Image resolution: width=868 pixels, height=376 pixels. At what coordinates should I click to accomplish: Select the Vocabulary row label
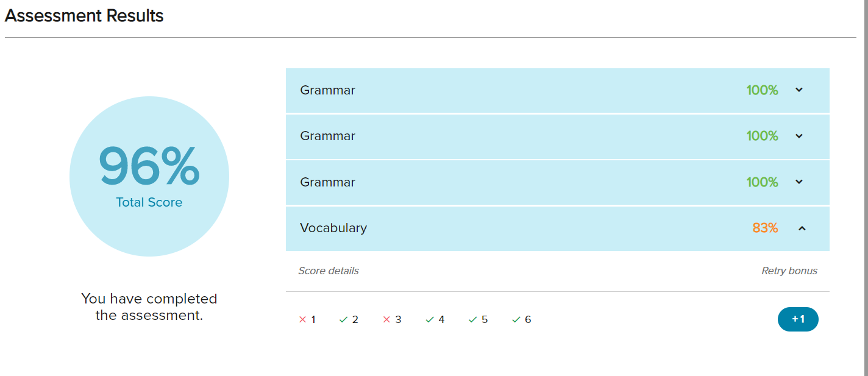tap(333, 228)
